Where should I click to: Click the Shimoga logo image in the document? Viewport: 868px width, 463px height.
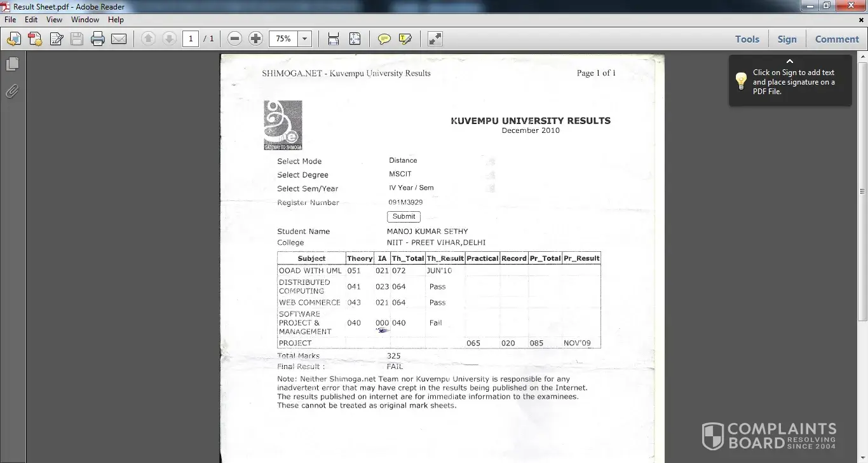(x=283, y=125)
